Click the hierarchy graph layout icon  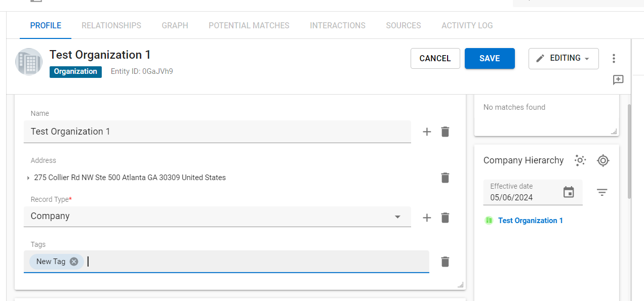580,161
